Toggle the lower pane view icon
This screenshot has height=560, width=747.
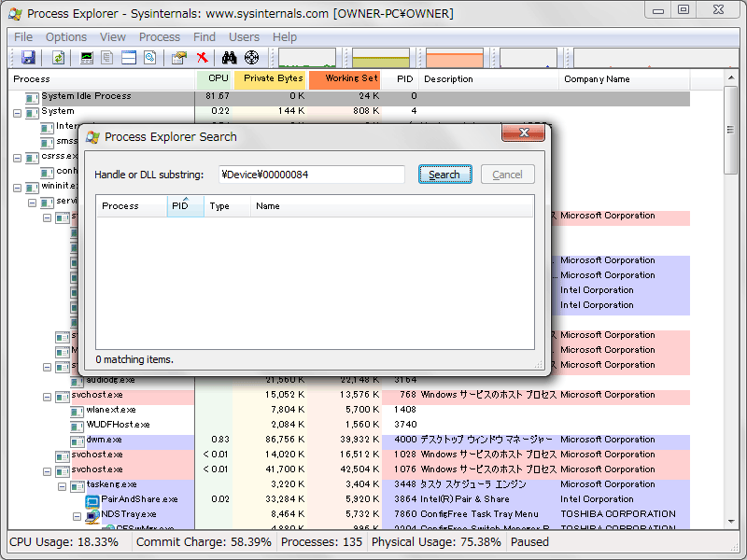click(129, 58)
